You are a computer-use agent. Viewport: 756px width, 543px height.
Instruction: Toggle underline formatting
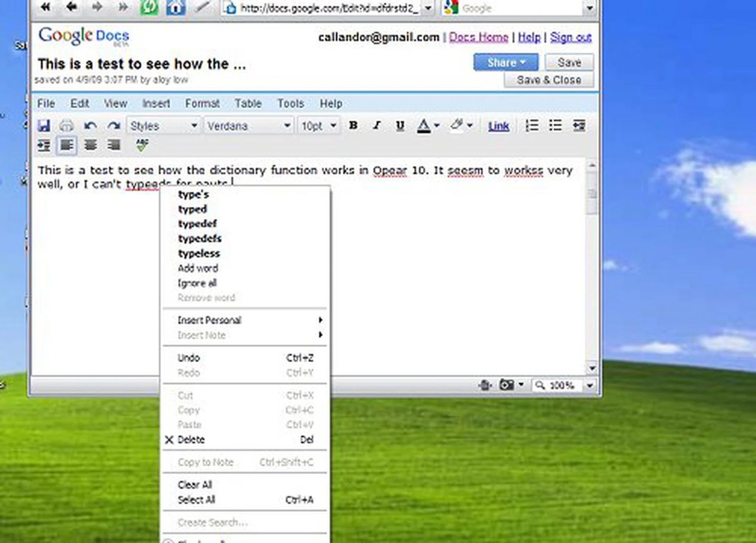[400, 126]
